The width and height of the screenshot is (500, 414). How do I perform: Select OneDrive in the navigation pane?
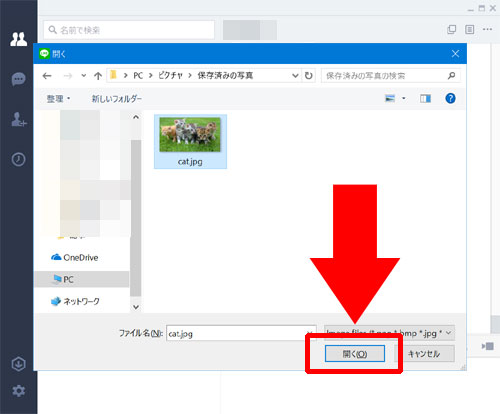(75, 257)
